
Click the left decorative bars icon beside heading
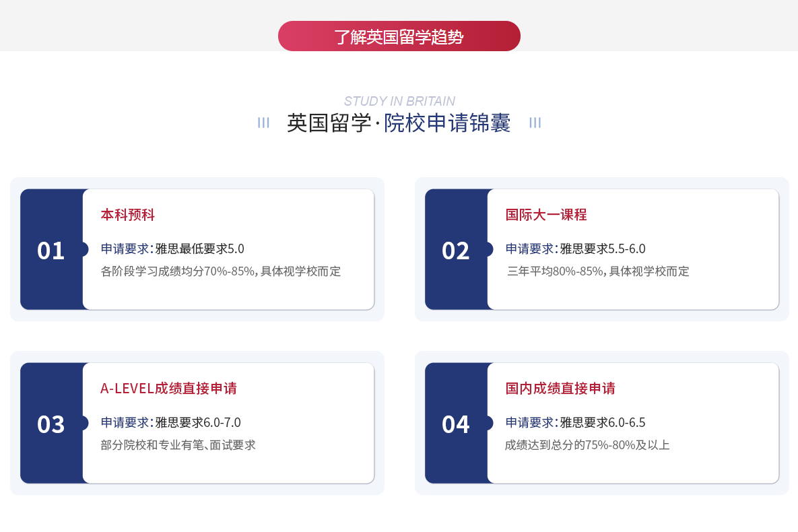(263, 123)
